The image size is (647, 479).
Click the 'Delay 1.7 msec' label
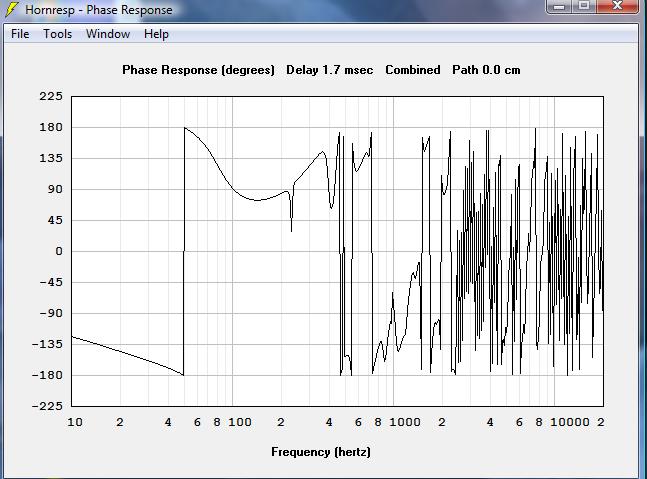tap(329, 70)
